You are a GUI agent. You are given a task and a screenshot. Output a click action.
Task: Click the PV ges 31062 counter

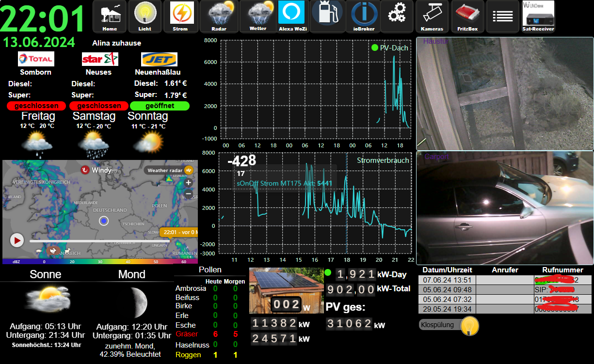350,324
